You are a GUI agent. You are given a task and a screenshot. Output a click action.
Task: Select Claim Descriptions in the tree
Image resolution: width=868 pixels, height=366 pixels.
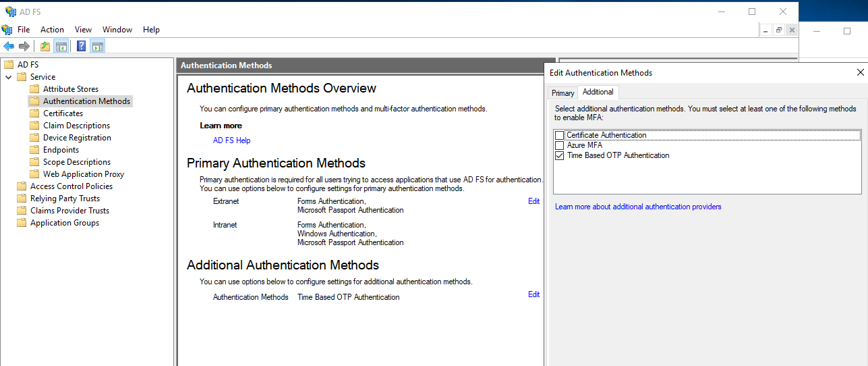(76, 126)
